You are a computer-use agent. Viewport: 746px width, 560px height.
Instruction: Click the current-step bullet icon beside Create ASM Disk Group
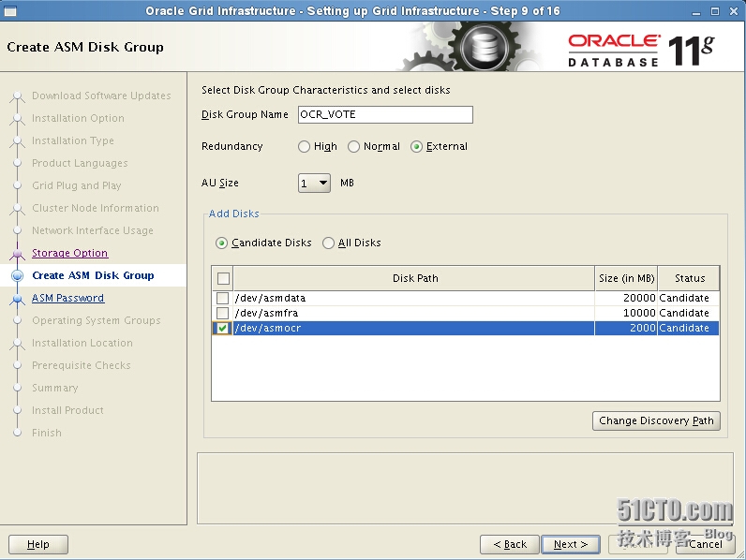tap(17, 275)
